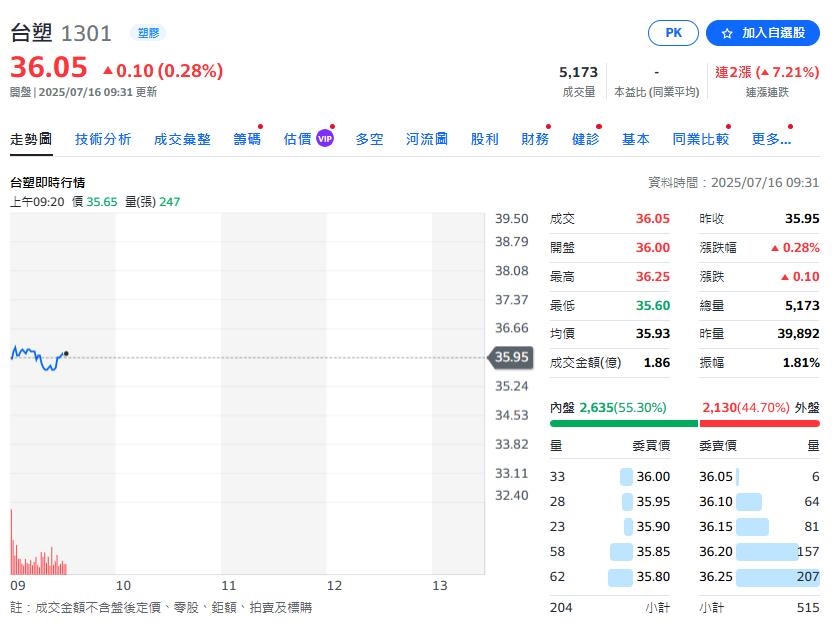
Task: Open the 河流圖 chart view
Action: click(426, 140)
